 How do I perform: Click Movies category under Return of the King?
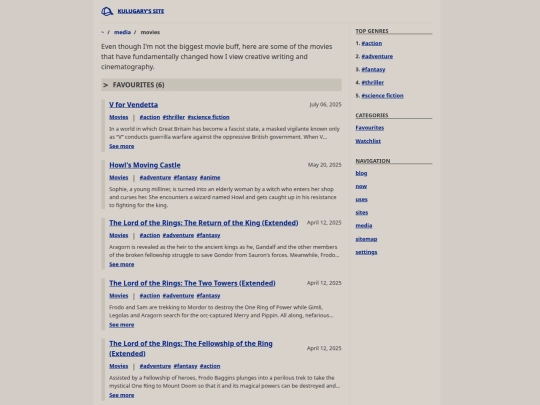(x=118, y=235)
